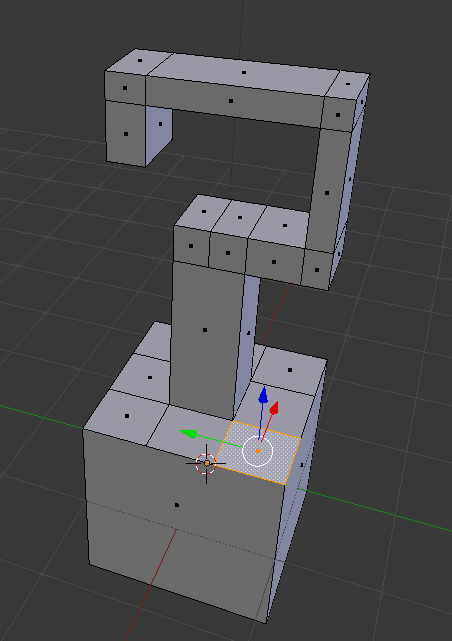Click the green Y-axis manipulator arrow
This screenshot has width=452, height=641.
(x=188, y=434)
